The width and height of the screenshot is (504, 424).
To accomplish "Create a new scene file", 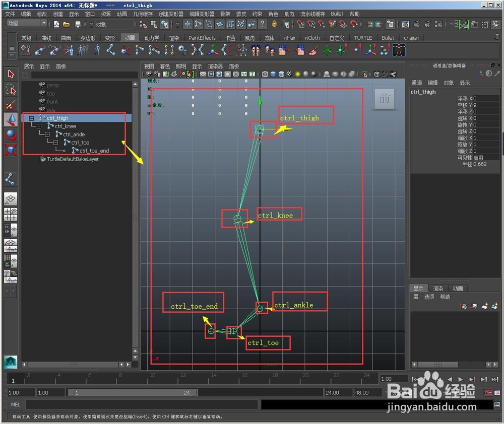I will [56, 24].
